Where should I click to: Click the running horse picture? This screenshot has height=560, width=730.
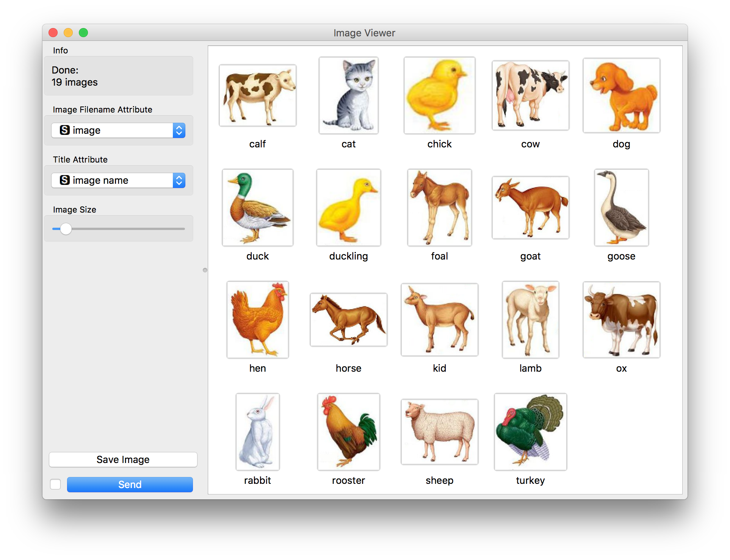(348, 319)
